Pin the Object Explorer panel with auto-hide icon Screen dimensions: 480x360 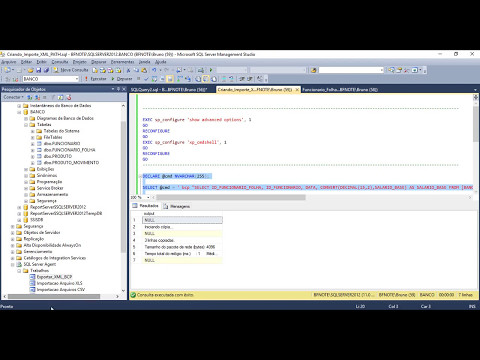[x=118, y=89]
